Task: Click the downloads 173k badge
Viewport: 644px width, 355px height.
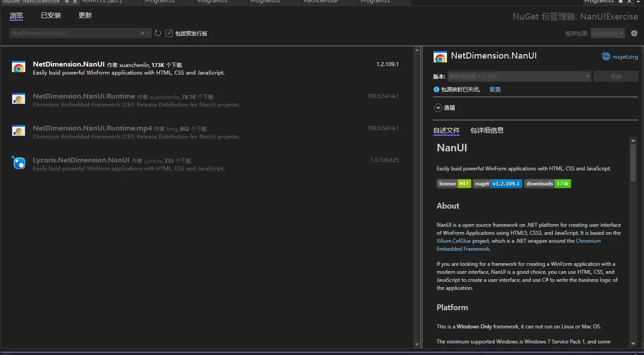Action: [547, 184]
